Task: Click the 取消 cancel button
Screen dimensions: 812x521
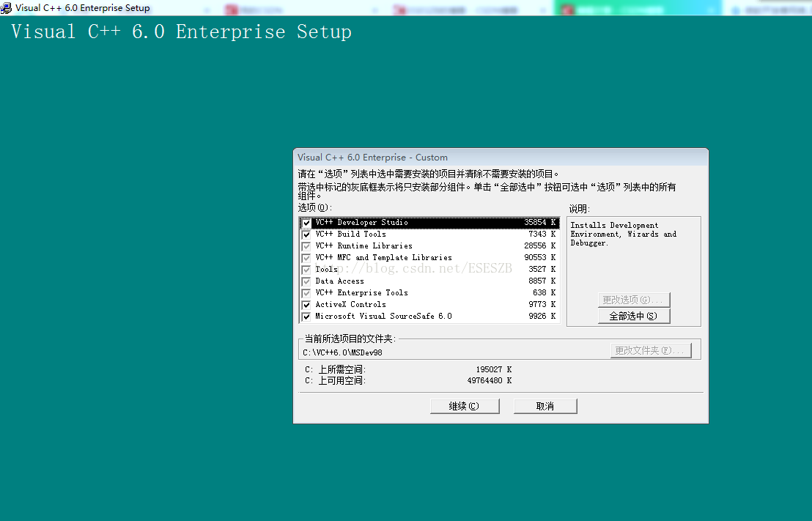Action: (545, 406)
